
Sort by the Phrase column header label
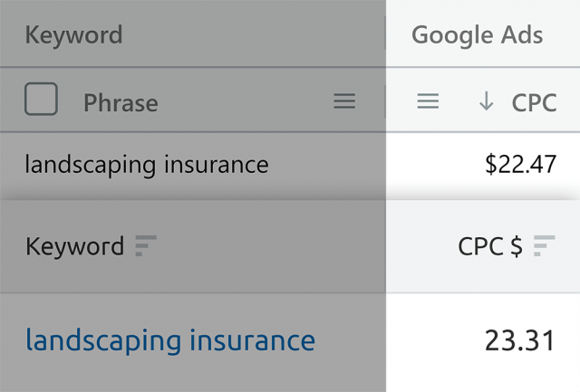121,103
